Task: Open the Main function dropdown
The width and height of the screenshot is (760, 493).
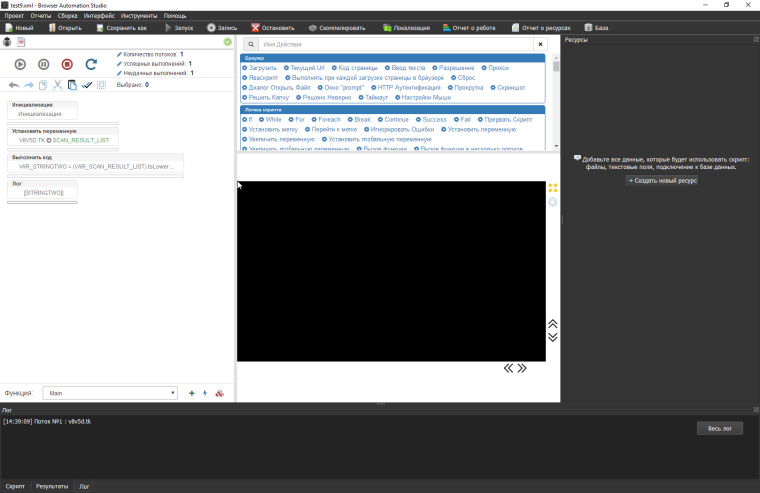Action: (110, 393)
